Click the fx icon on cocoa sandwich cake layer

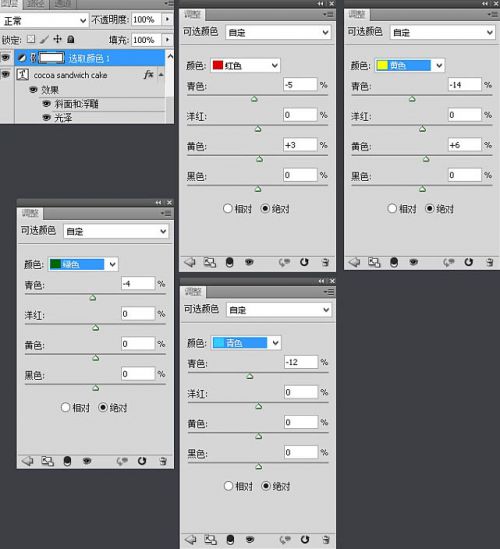tap(149, 75)
